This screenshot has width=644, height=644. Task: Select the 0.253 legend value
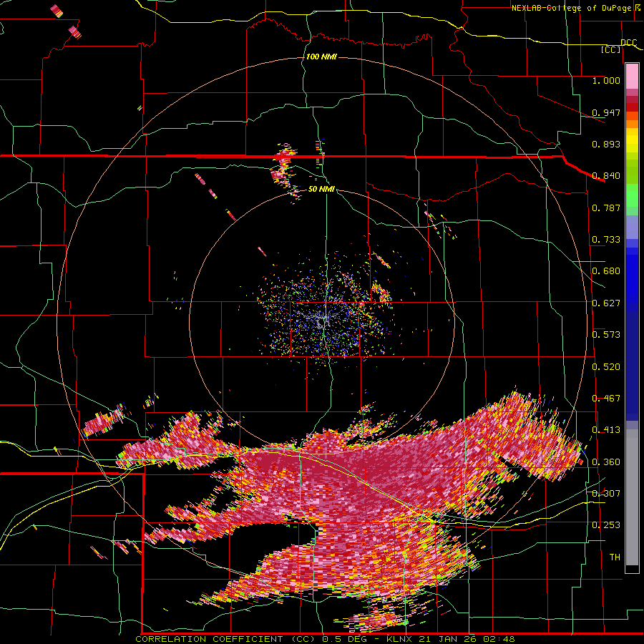tap(606, 525)
